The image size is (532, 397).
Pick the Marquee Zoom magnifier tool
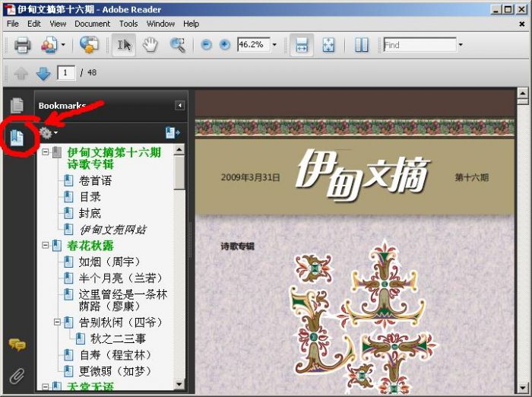[x=177, y=45]
